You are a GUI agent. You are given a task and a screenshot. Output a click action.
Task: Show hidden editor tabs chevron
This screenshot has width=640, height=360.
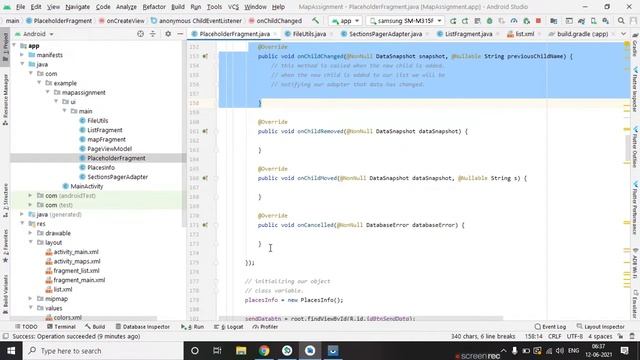point(623,34)
